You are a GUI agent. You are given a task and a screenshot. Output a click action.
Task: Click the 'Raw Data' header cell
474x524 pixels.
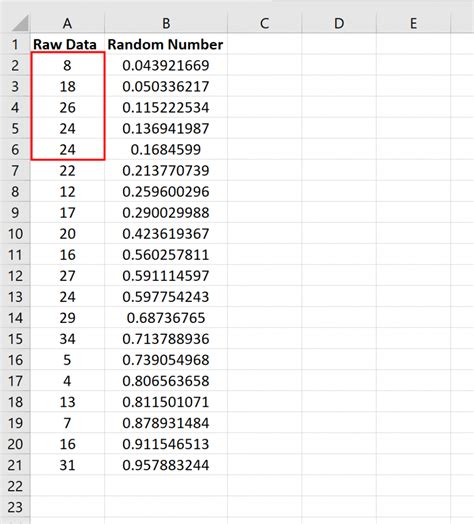tap(68, 44)
